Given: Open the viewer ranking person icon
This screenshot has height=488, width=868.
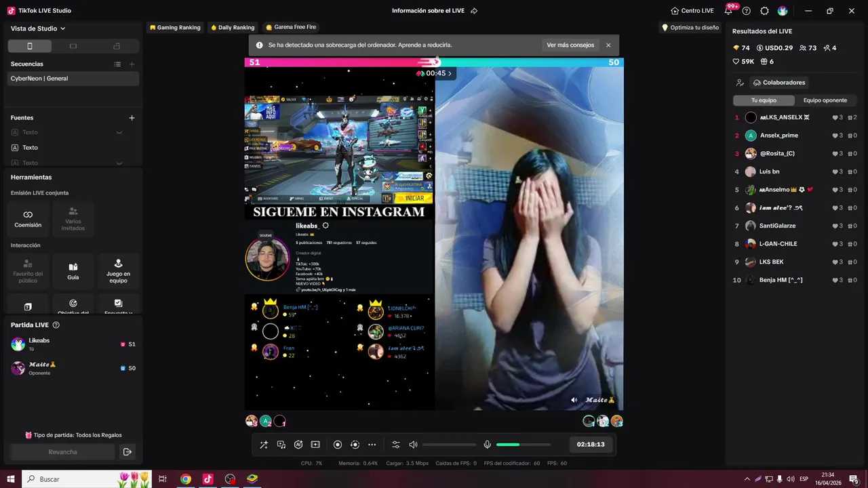Looking at the screenshot, I should (x=740, y=83).
